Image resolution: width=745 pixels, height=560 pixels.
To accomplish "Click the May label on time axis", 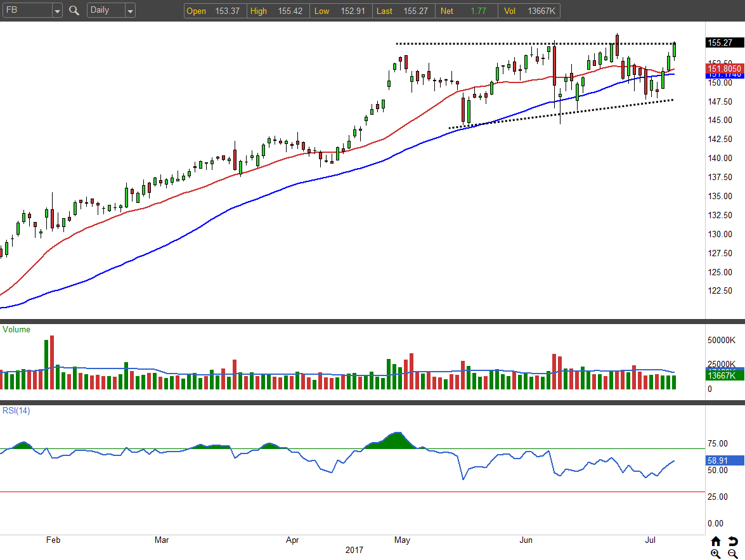I will (402, 540).
